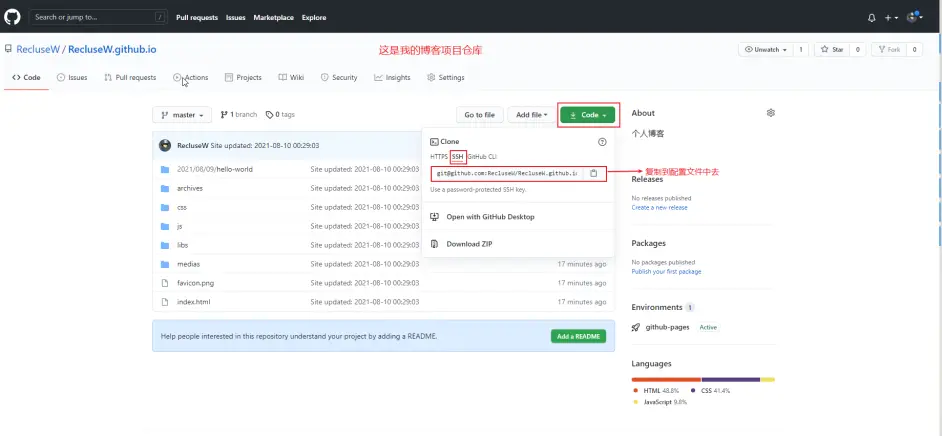942x436 pixels.
Task: Switch to repository Pull requests tab
Action: 130,77
